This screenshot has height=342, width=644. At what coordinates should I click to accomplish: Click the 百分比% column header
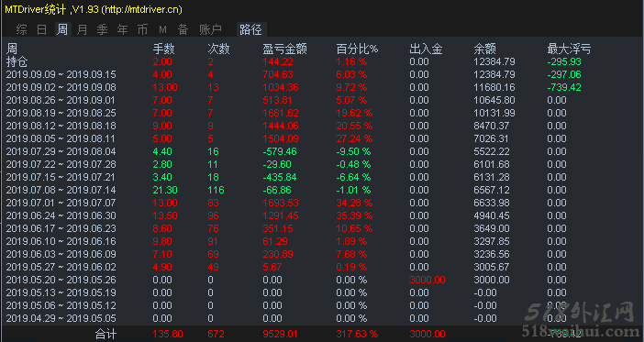[357, 50]
